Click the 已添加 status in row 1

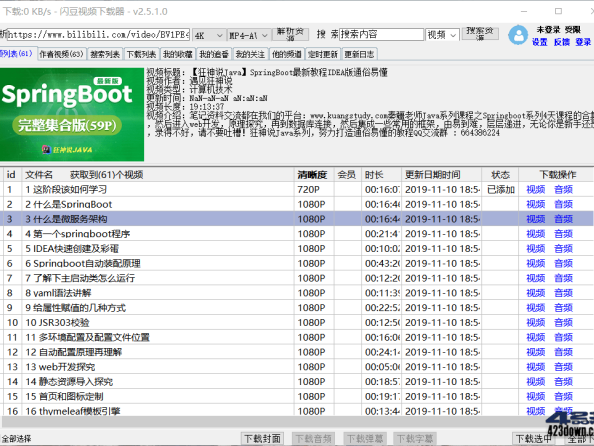point(500,189)
